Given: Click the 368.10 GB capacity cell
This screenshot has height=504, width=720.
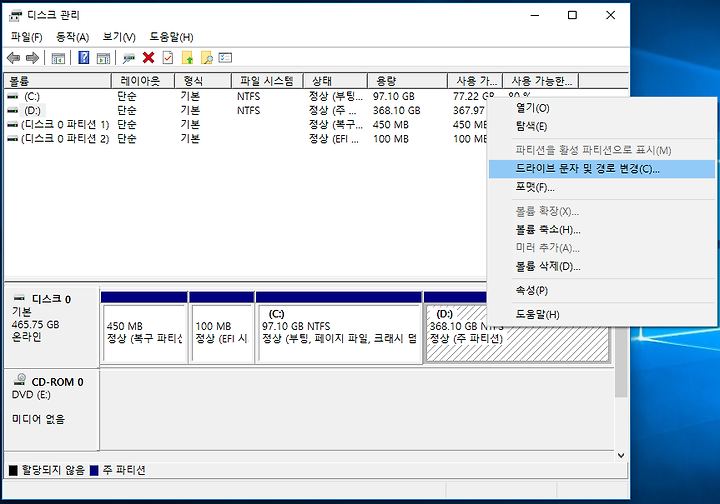Looking at the screenshot, I should (396, 111).
